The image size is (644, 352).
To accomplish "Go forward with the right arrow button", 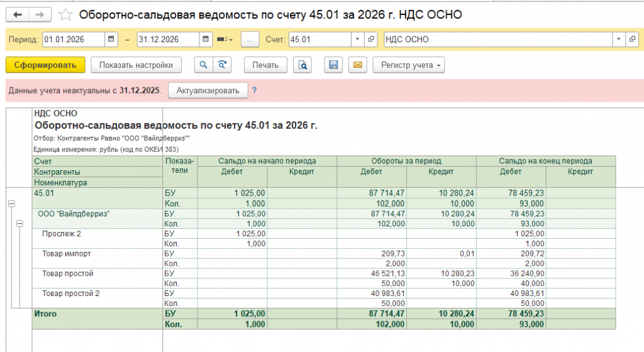I will pyautogui.click(x=40, y=14).
